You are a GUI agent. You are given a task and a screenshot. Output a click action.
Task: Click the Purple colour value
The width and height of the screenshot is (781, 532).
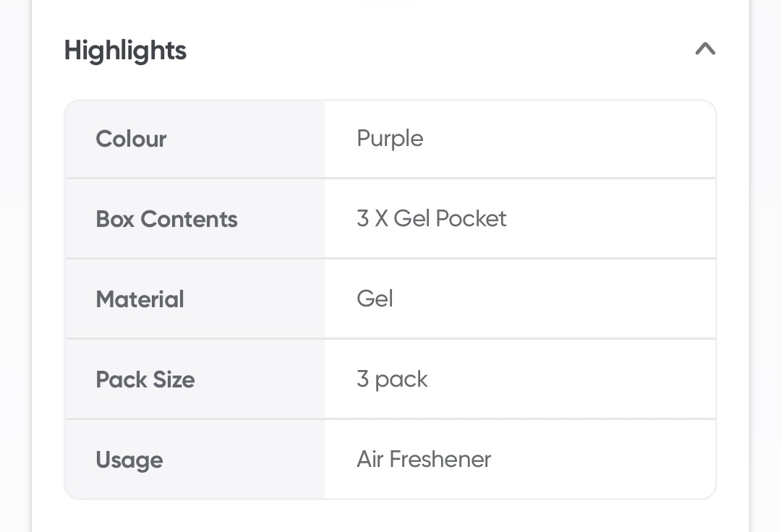[390, 138]
